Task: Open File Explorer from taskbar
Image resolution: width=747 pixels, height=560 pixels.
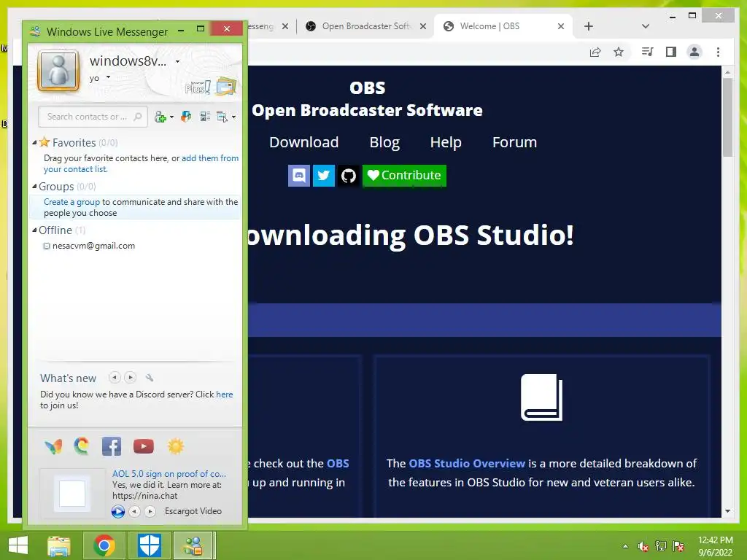Action: coord(59,545)
